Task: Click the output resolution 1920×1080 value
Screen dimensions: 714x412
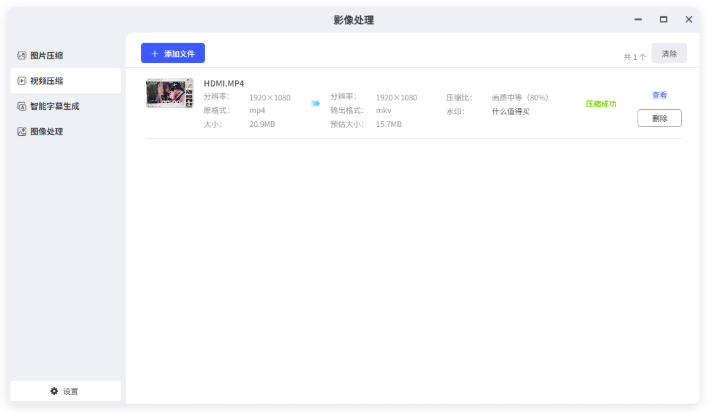Action: [396, 97]
